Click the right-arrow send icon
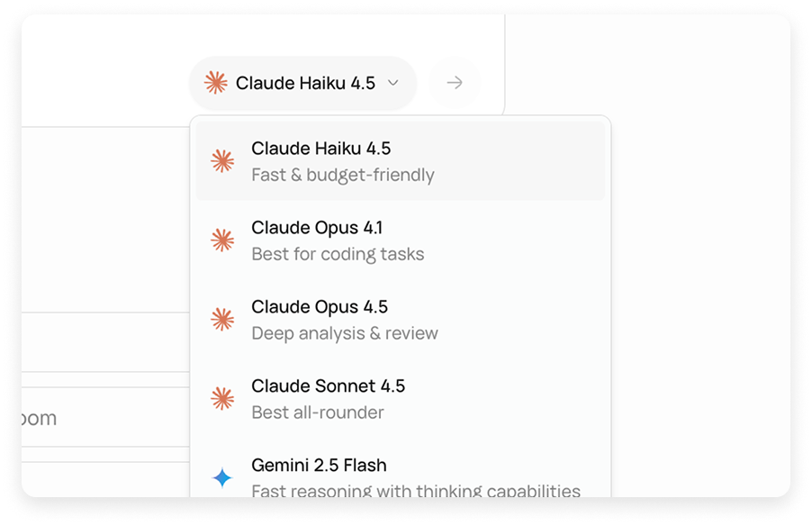 click(454, 83)
